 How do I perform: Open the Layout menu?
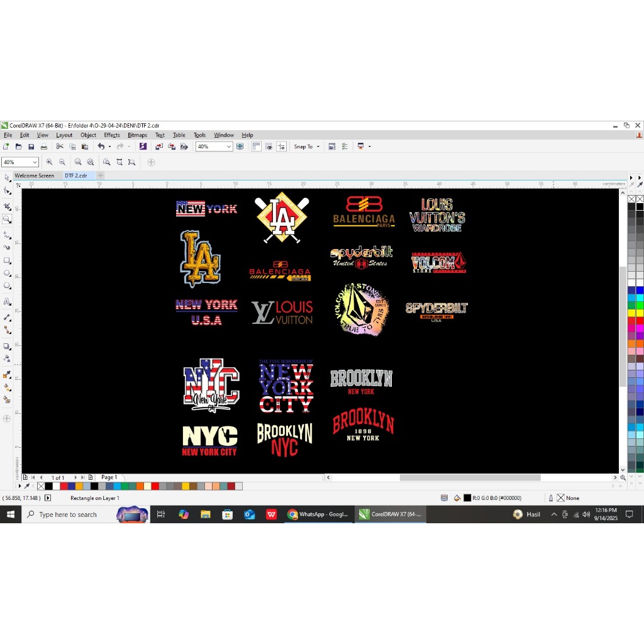click(64, 135)
